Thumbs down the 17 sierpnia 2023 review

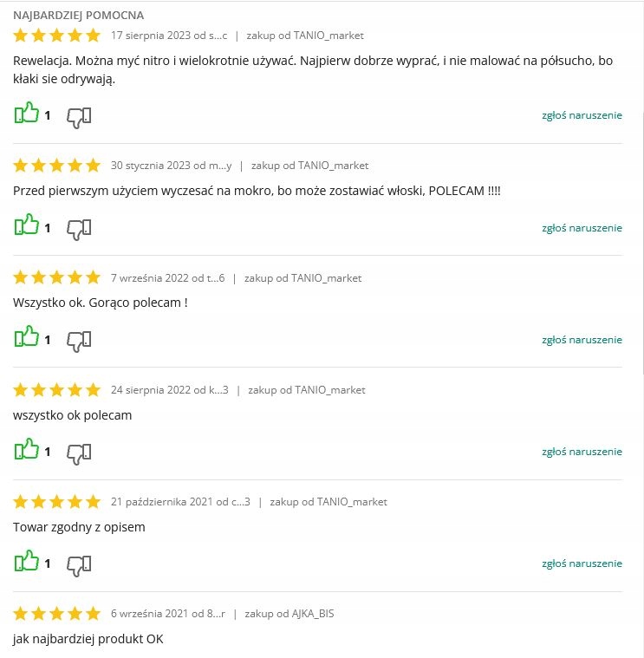point(79,116)
